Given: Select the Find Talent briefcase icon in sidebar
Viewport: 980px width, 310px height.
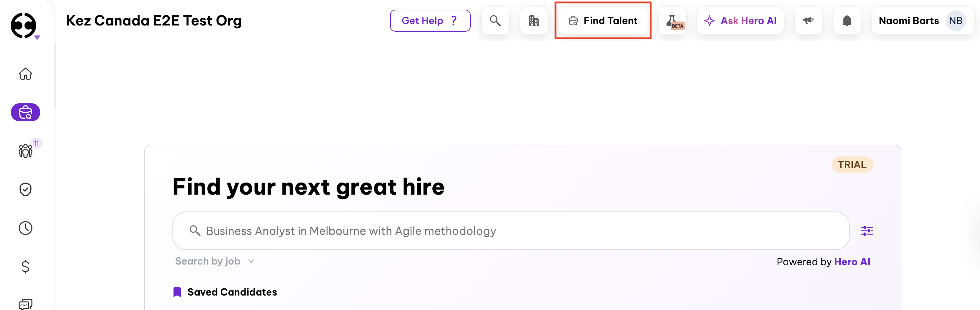Looking at the screenshot, I should point(25,112).
